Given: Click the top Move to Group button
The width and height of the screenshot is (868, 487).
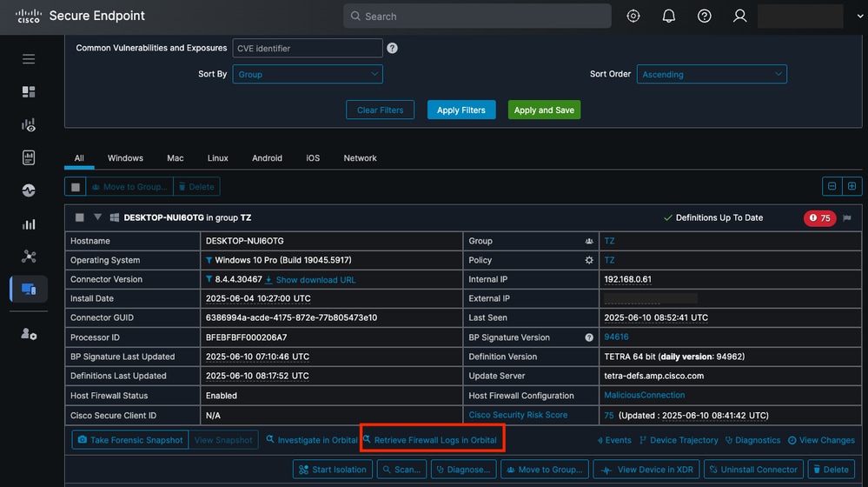Looking at the screenshot, I should tap(129, 187).
